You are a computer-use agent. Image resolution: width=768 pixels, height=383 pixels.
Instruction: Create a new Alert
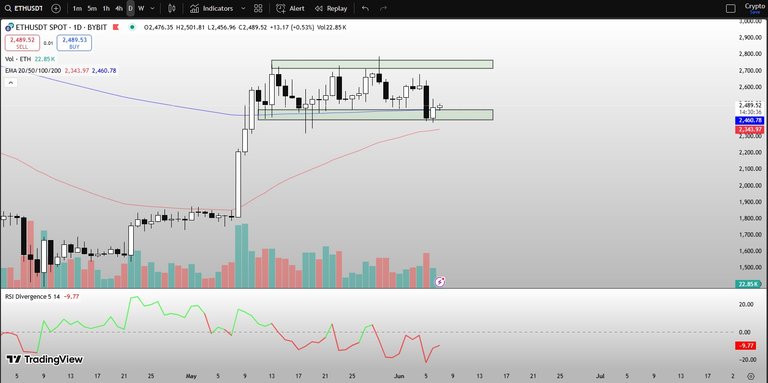[x=290, y=8]
